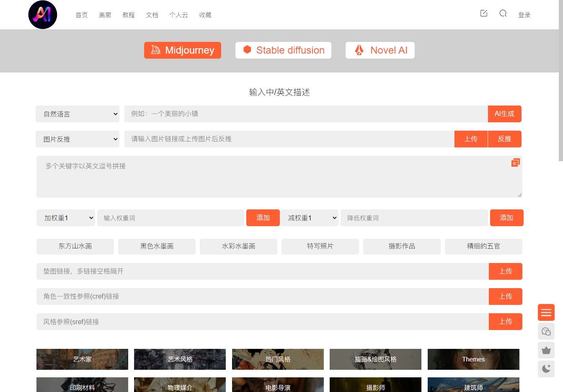The width and height of the screenshot is (563, 392).
Task: Copy keywords using the copy icon
Action: tap(515, 162)
